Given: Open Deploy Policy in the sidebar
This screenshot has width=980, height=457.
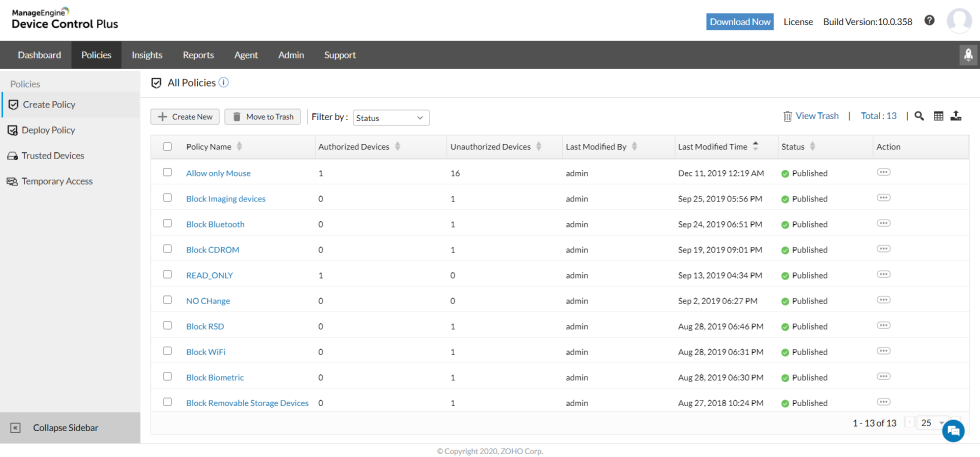Looking at the screenshot, I should coord(48,130).
